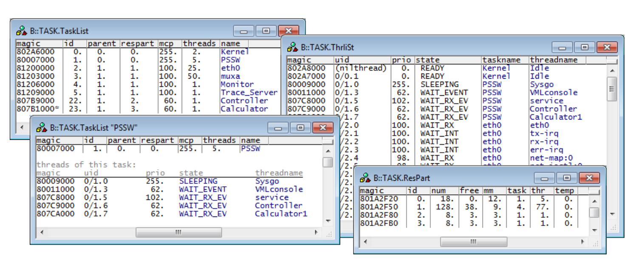Click the threads column header in TASK.TaskList

[201, 43]
